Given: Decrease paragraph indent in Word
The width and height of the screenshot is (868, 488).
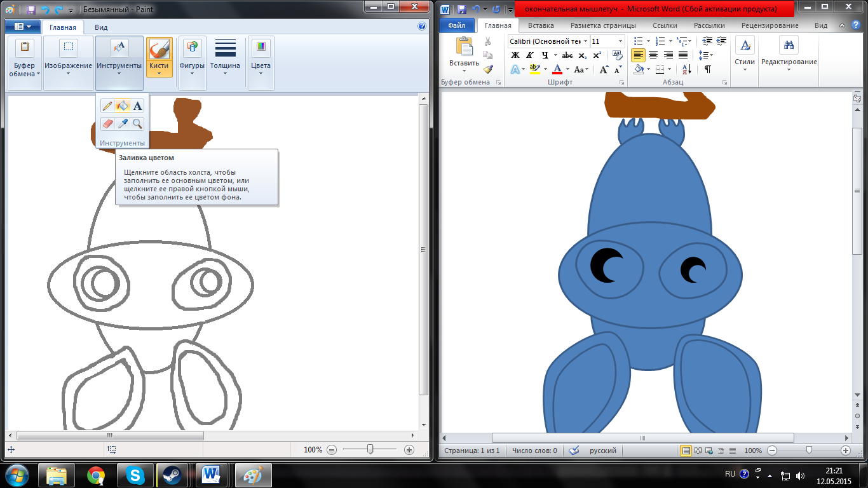Looking at the screenshot, I should click(707, 41).
